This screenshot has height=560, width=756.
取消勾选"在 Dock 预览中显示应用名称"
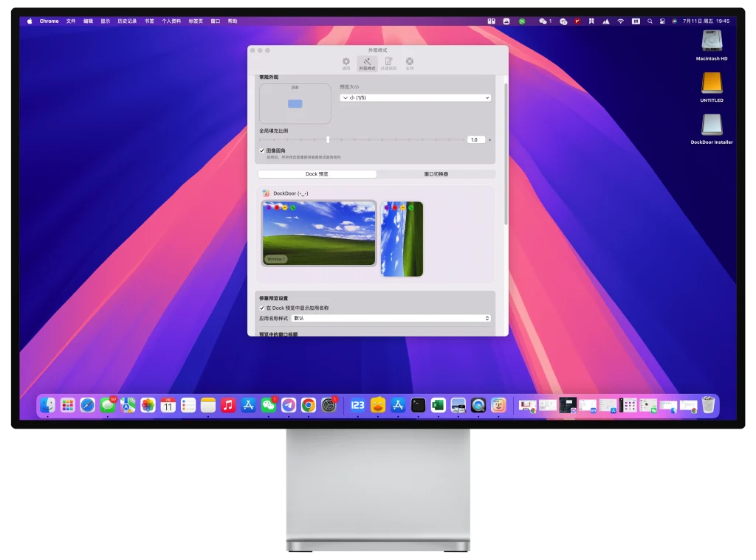[262, 308]
